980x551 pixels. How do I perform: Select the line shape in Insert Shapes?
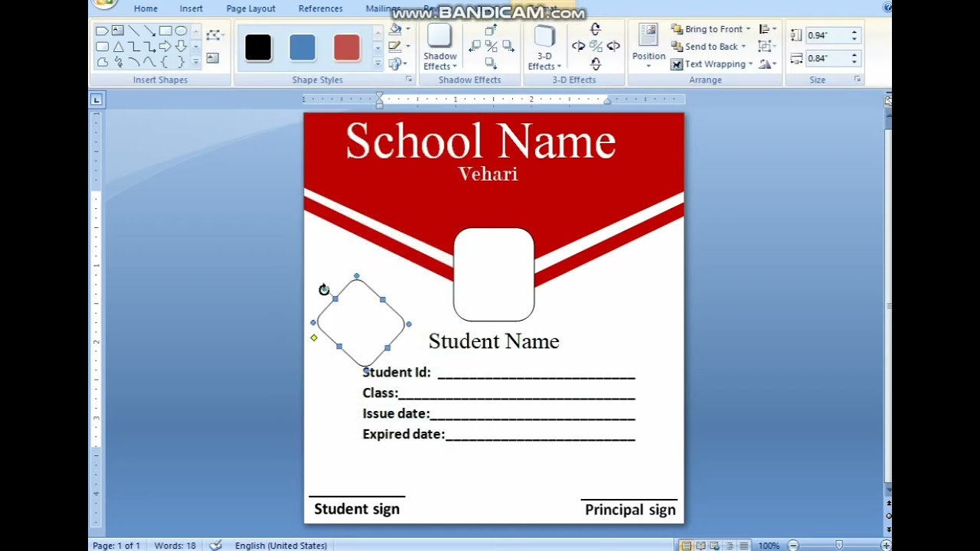point(134,31)
